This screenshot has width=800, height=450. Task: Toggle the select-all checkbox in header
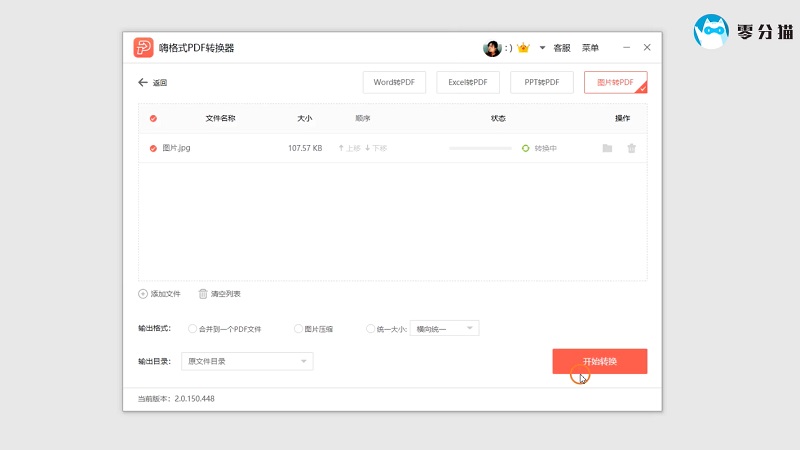(x=153, y=118)
